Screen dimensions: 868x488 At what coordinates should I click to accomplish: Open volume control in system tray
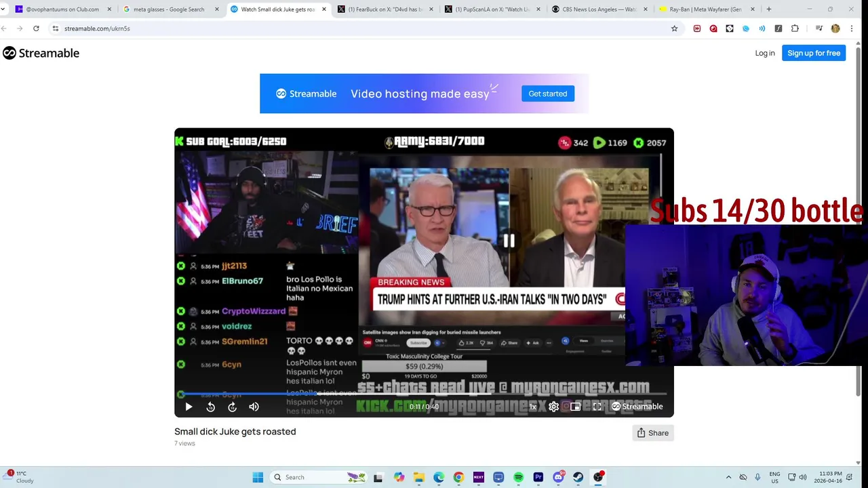click(803, 477)
